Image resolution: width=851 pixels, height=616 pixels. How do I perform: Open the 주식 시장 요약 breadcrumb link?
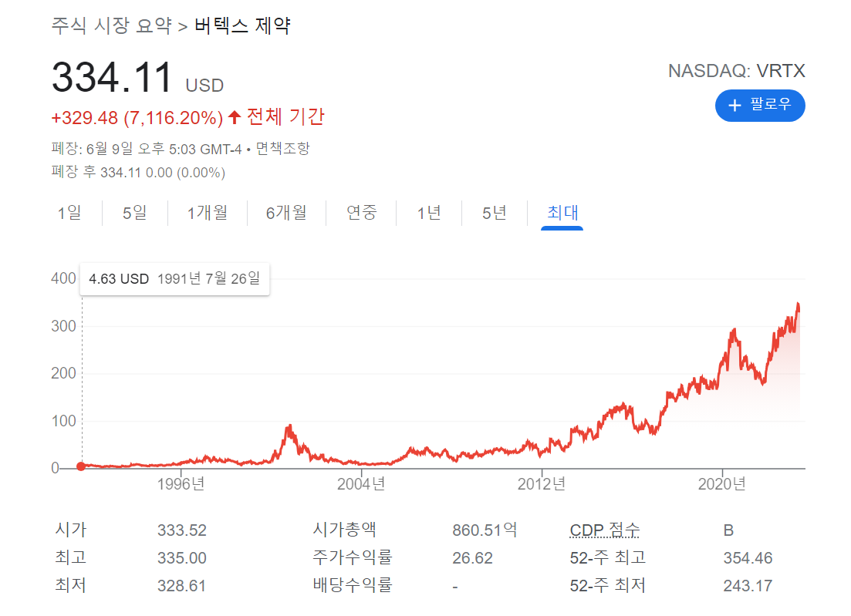coord(111,25)
